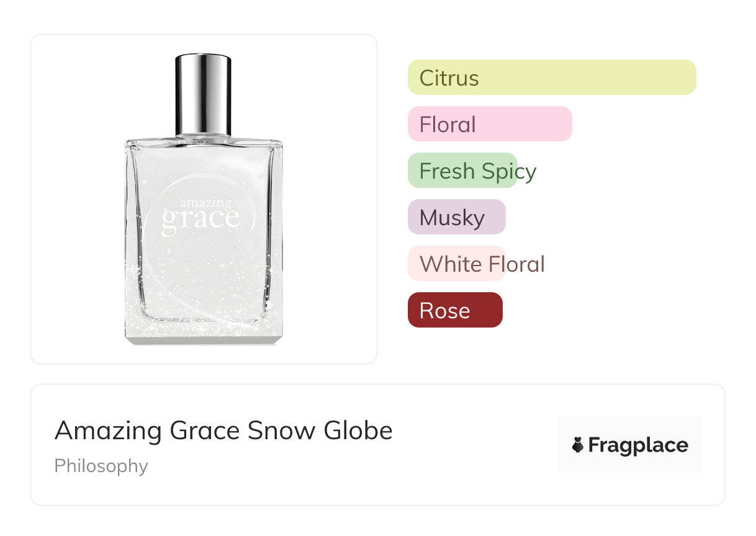Viewport: 756px width, 536px height.
Task: Click the small bottle icon in Fragplace logo
Action: click(x=578, y=445)
